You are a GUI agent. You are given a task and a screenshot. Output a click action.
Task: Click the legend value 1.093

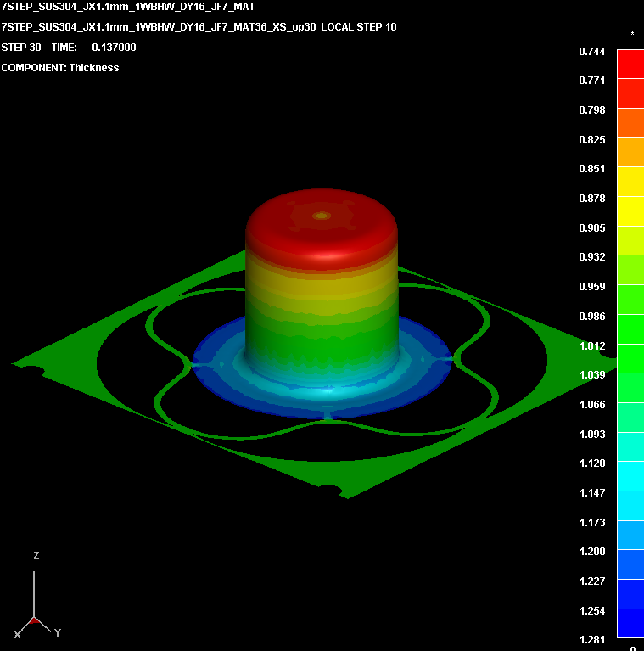592,435
